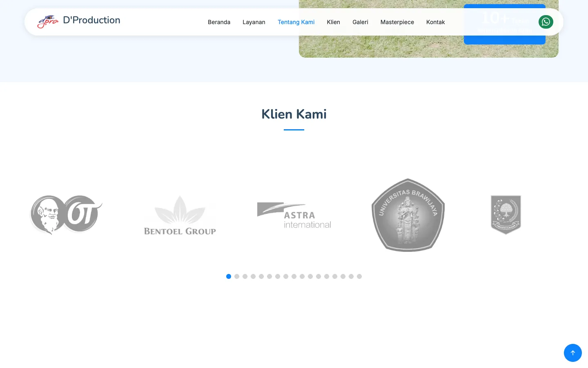Image resolution: width=588 pixels, height=368 pixels.
Task: Go to Beranda in the navigation
Action: click(x=219, y=22)
